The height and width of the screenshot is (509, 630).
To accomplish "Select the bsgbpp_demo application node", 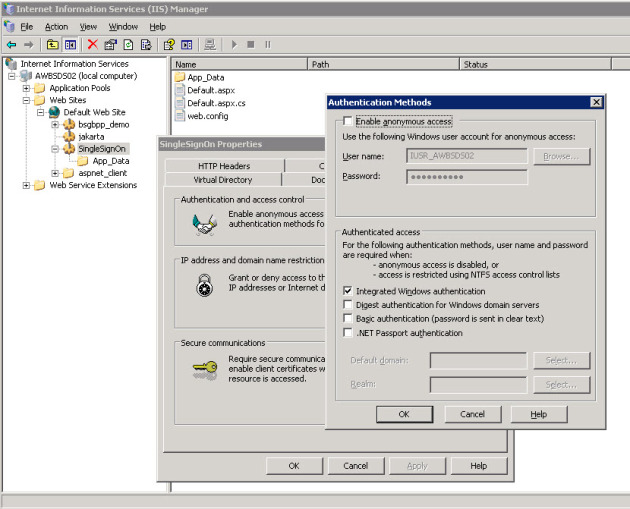I will 104,125.
